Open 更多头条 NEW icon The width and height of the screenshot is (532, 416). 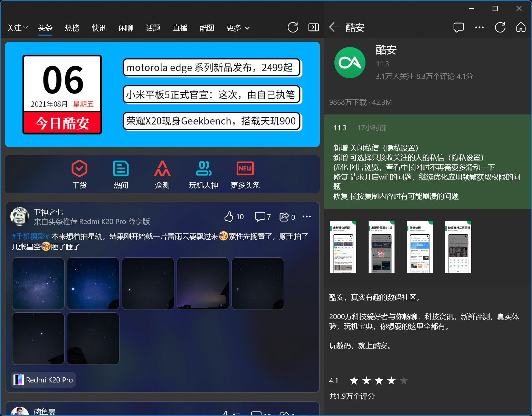click(x=245, y=175)
